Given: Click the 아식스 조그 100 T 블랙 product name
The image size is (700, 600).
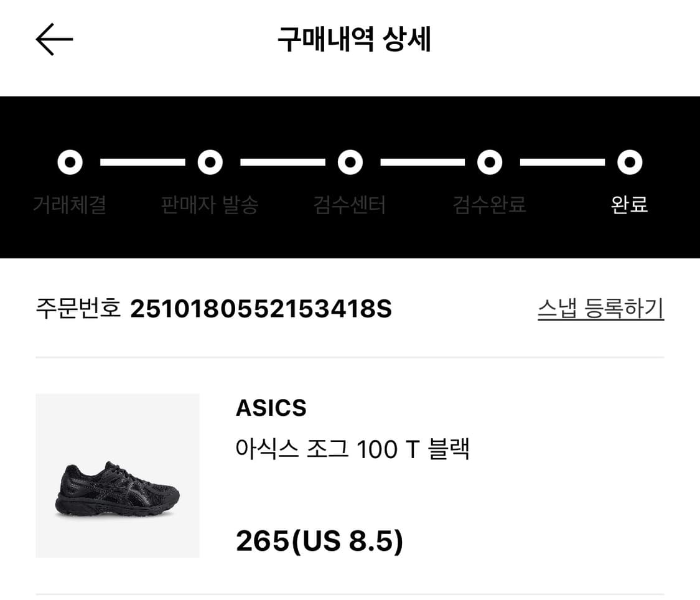Looking at the screenshot, I should [x=354, y=448].
